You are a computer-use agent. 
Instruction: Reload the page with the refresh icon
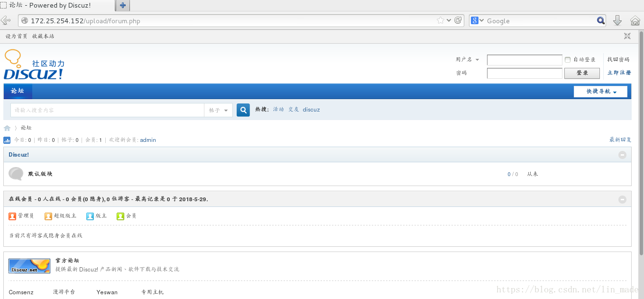point(458,20)
